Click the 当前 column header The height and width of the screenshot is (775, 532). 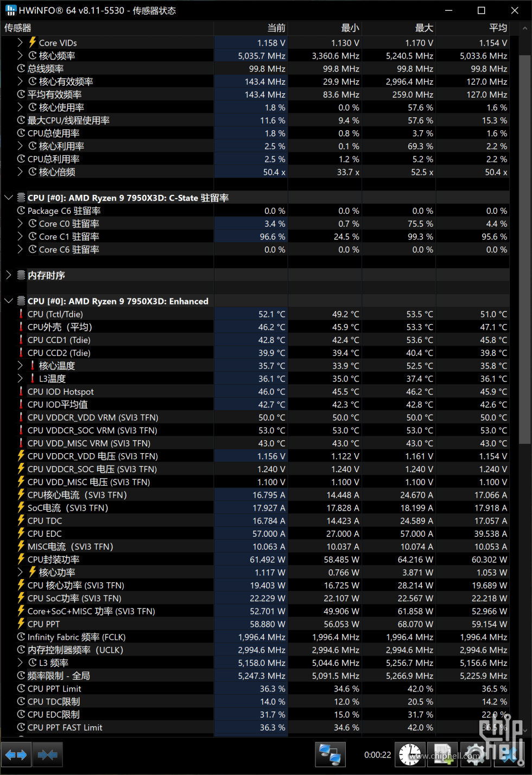[x=251, y=28]
